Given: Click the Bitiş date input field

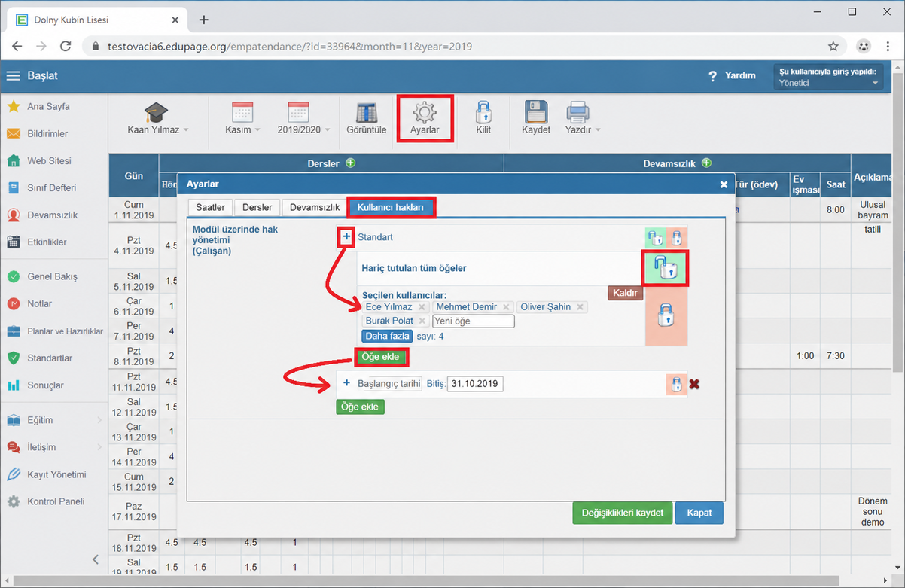Looking at the screenshot, I should tap(475, 384).
